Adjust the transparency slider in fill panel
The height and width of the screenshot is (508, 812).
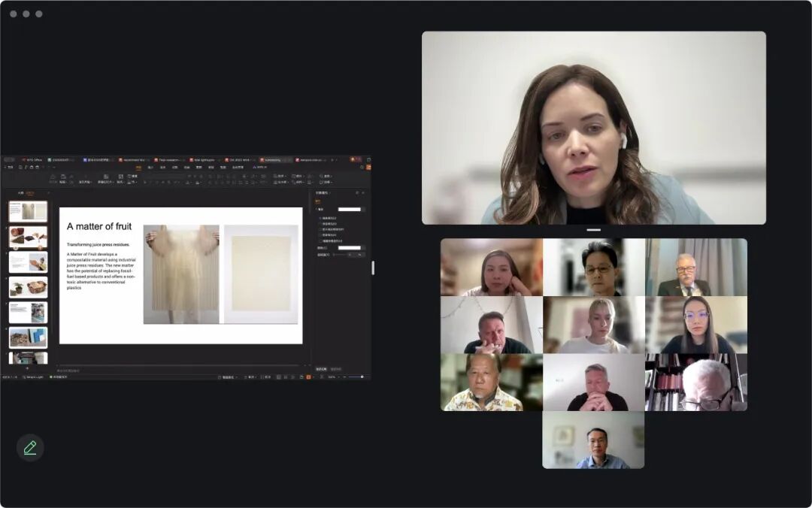[x=339, y=255]
